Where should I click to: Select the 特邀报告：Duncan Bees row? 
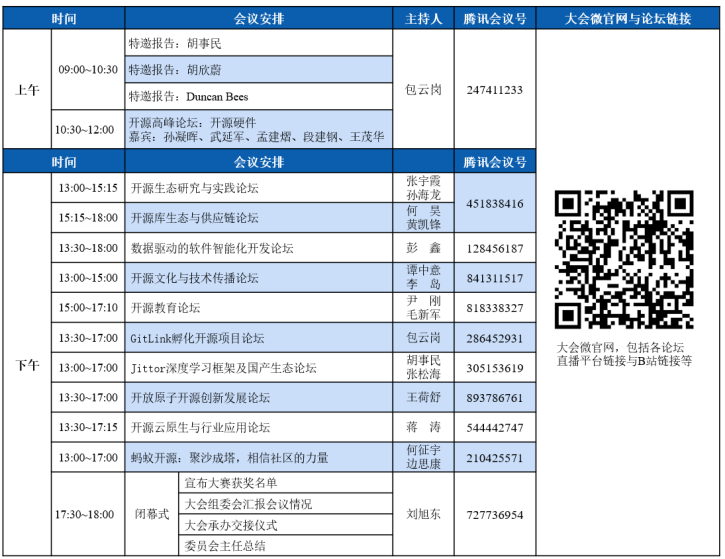[x=188, y=97]
